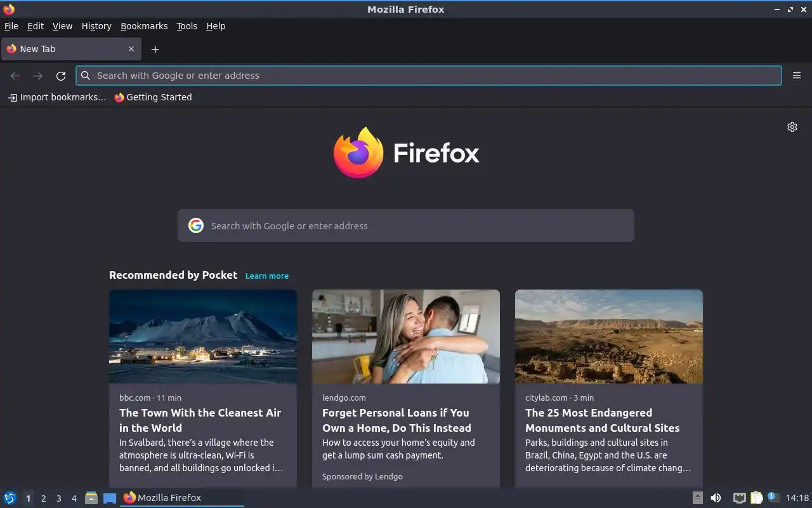Open the clipboard tray icon
Screen dimensions: 812x508
point(756,498)
